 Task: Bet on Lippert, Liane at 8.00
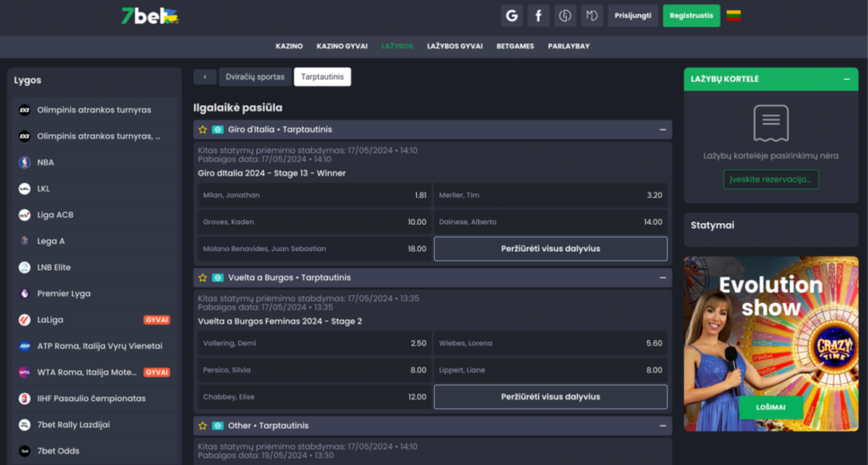(x=550, y=370)
